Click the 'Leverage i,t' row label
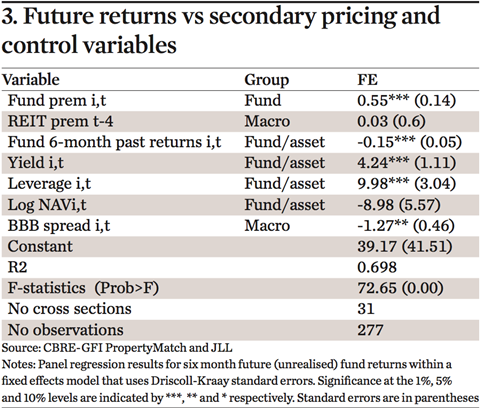Screen dimensions: 480x408 tap(49, 184)
